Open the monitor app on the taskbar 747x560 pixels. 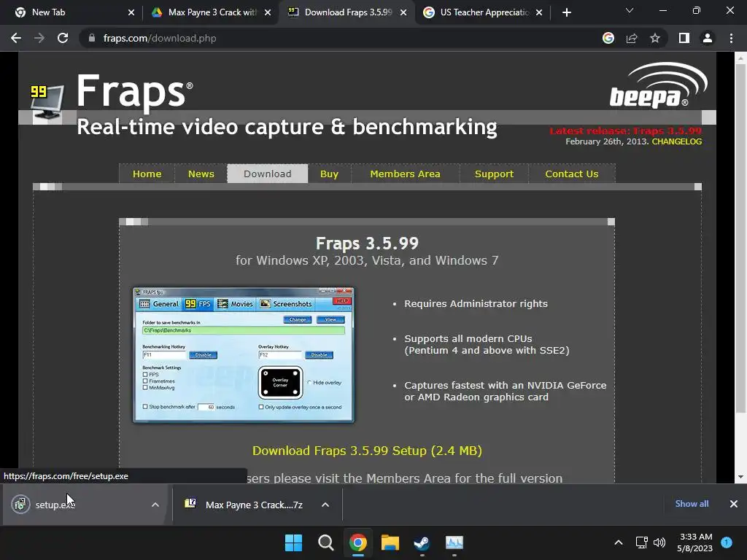pos(454,542)
